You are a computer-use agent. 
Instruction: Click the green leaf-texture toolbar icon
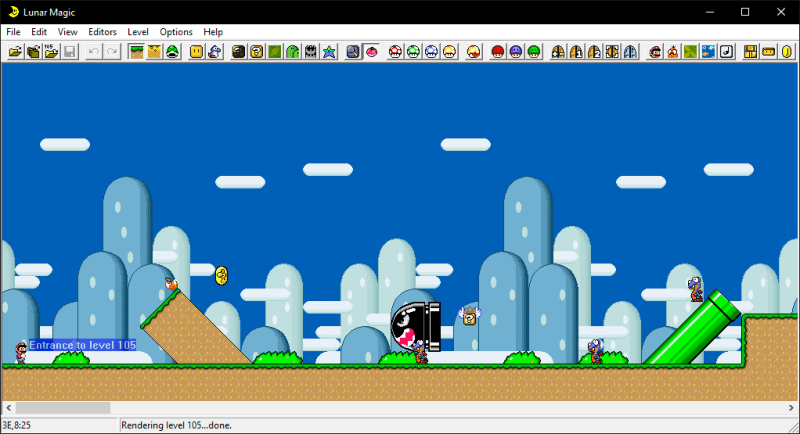[691, 52]
